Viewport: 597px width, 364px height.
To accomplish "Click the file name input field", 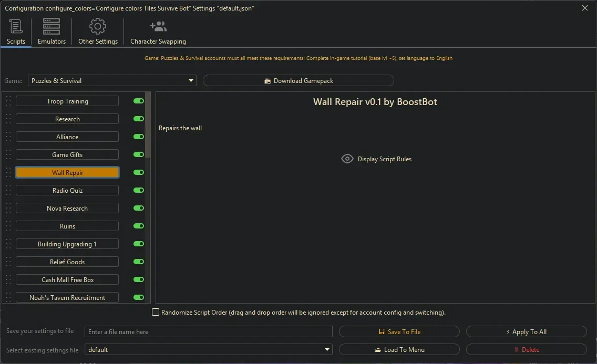I will 208,332.
